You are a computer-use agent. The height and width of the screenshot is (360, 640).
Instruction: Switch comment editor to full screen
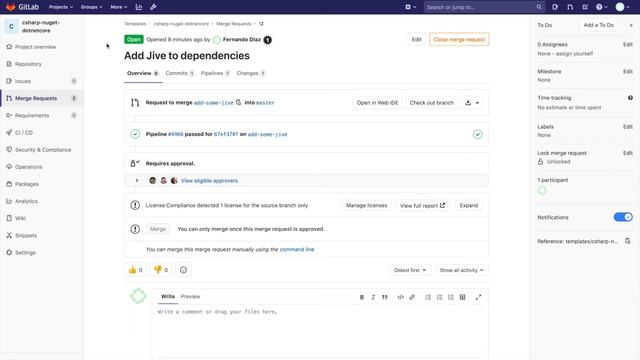[x=478, y=297]
